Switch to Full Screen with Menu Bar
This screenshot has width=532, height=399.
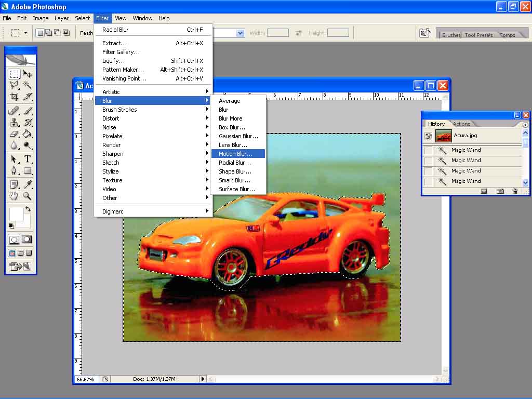point(21,253)
